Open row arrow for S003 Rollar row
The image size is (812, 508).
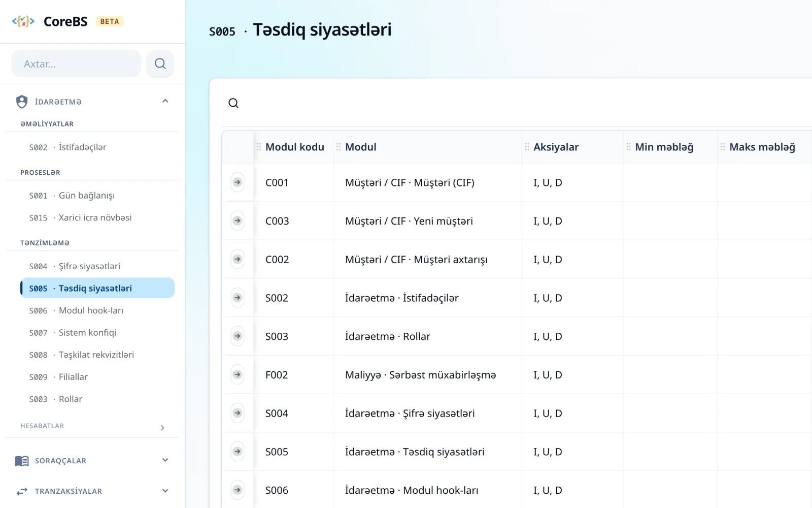point(238,336)
